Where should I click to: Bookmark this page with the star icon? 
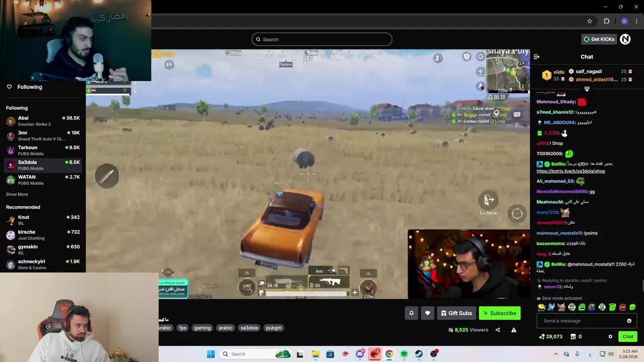590,21
